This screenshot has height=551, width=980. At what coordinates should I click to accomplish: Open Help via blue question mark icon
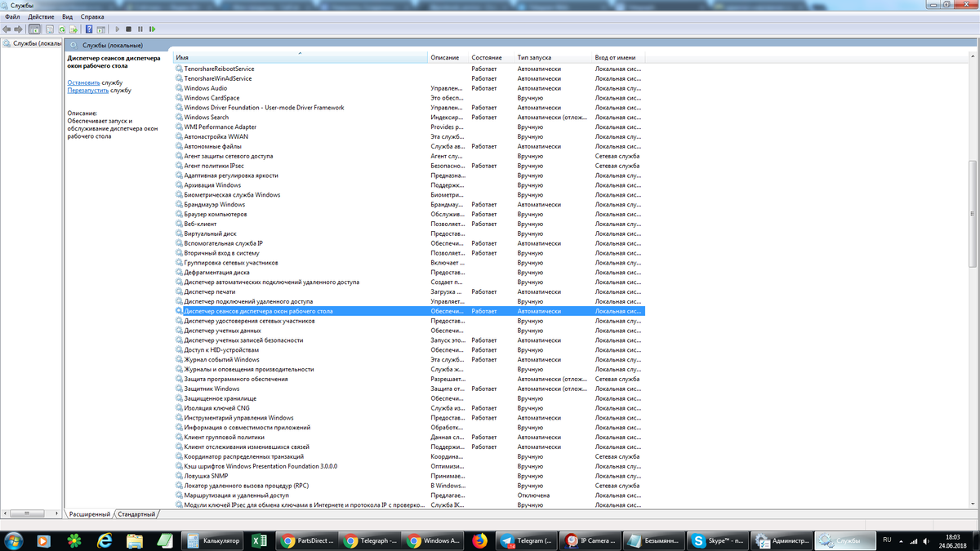coord(89,29)
